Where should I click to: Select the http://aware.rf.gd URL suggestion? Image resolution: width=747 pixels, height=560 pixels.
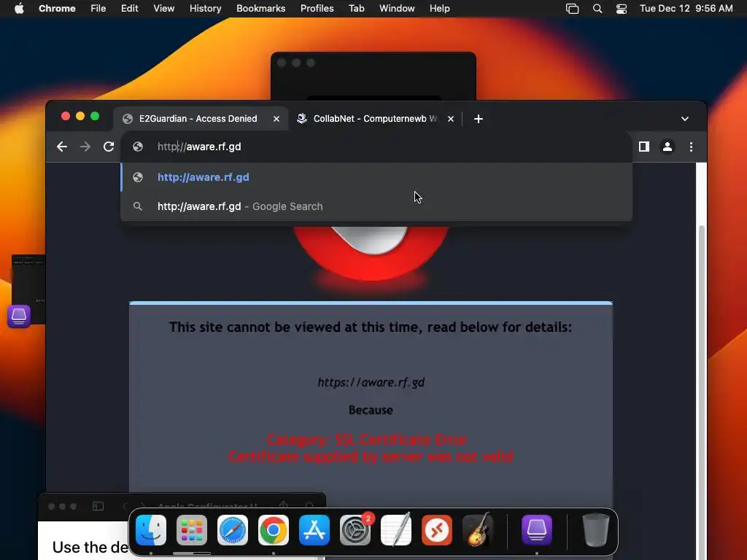pos(376,177)
